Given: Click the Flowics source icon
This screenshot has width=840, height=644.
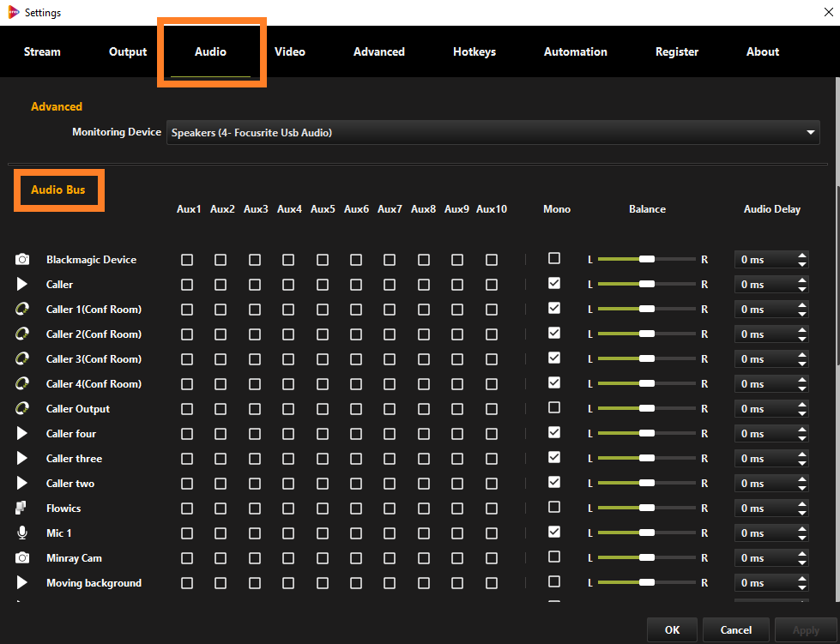Looking at the screenshot, I should [x=21, y=508].
